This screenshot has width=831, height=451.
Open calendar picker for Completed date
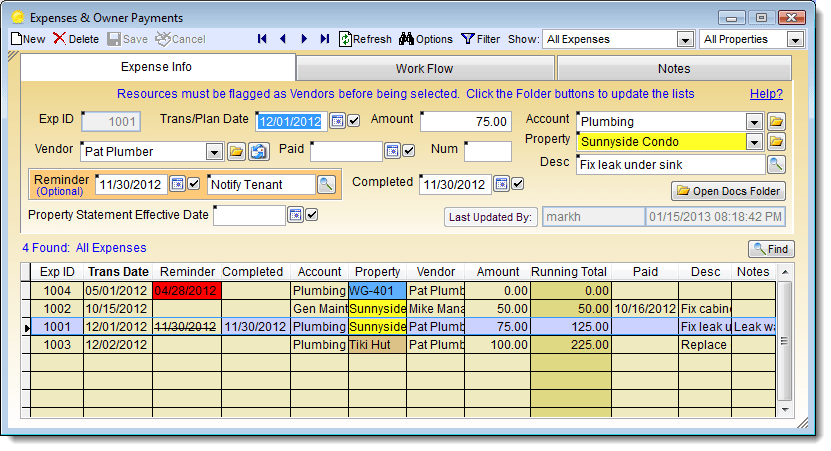[x=501, y=184]
